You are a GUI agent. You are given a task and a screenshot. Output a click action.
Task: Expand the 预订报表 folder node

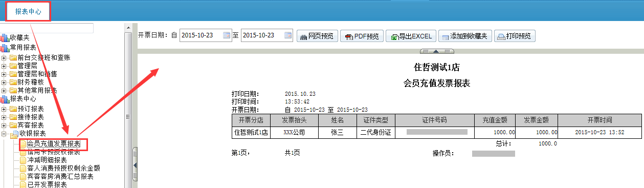coord(4,109)
